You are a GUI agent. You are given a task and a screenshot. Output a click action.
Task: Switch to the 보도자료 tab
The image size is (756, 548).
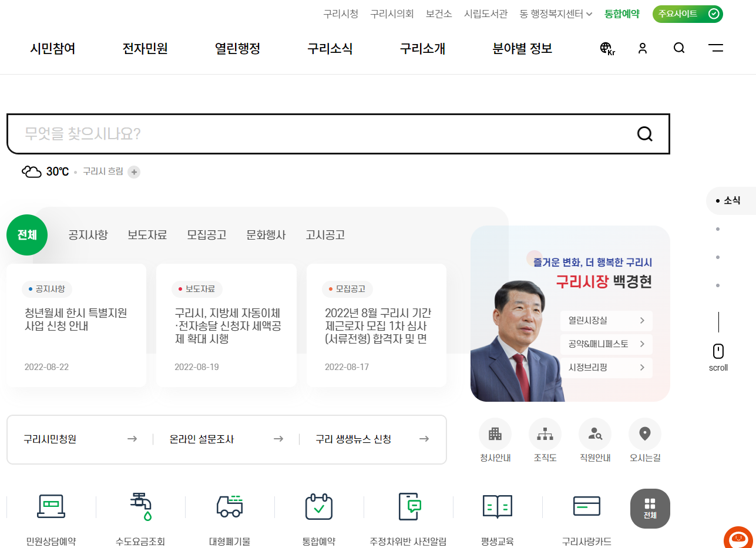[147, 234]
